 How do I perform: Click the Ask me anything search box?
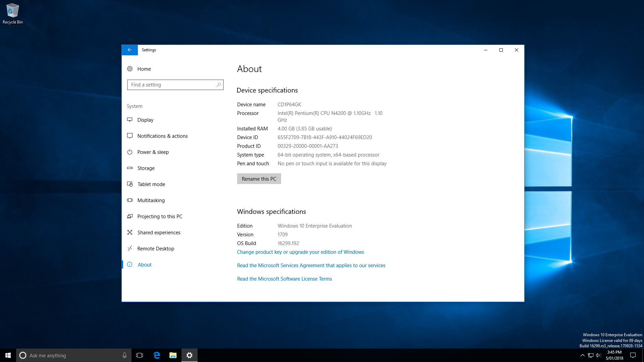point(73,355)
